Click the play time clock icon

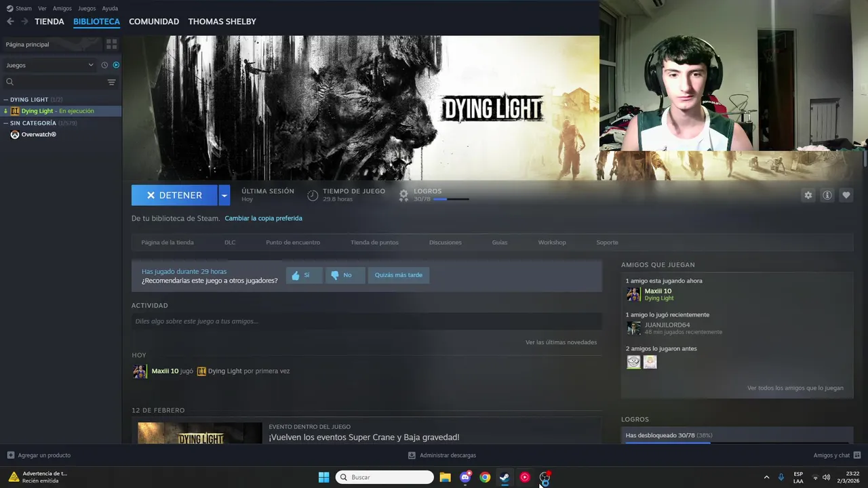point(313,195)
